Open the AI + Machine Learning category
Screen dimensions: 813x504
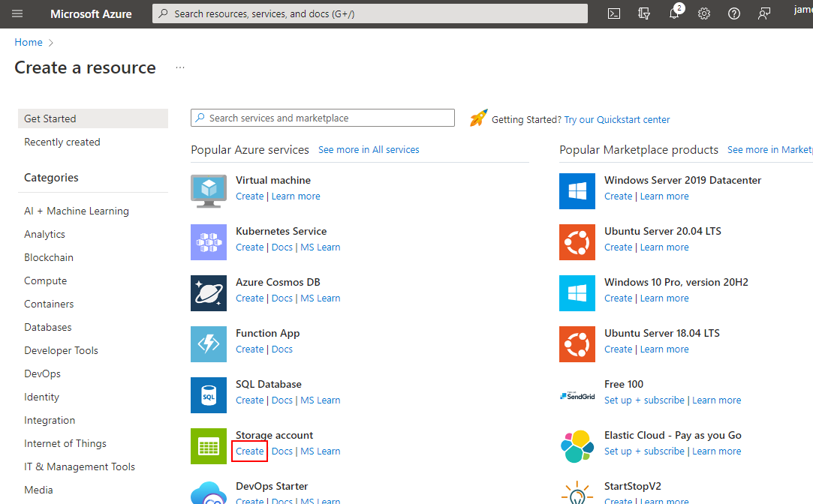77,211
